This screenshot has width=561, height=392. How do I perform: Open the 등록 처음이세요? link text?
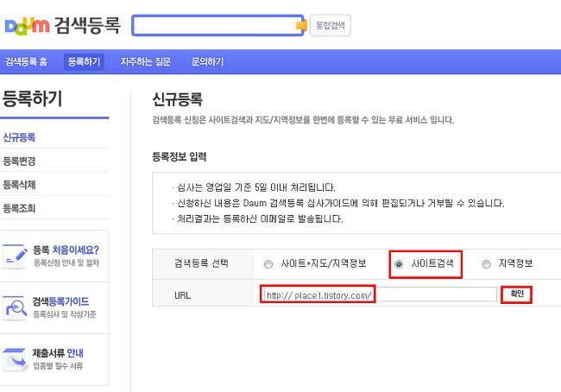66,250
